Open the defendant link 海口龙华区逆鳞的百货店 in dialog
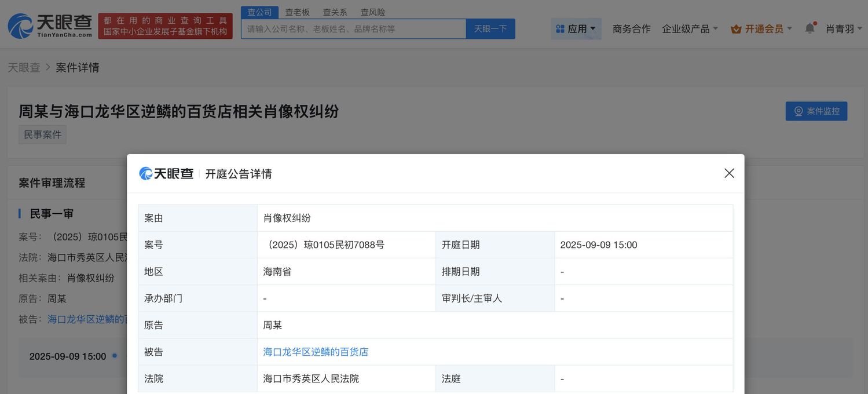 pos(316,352)
